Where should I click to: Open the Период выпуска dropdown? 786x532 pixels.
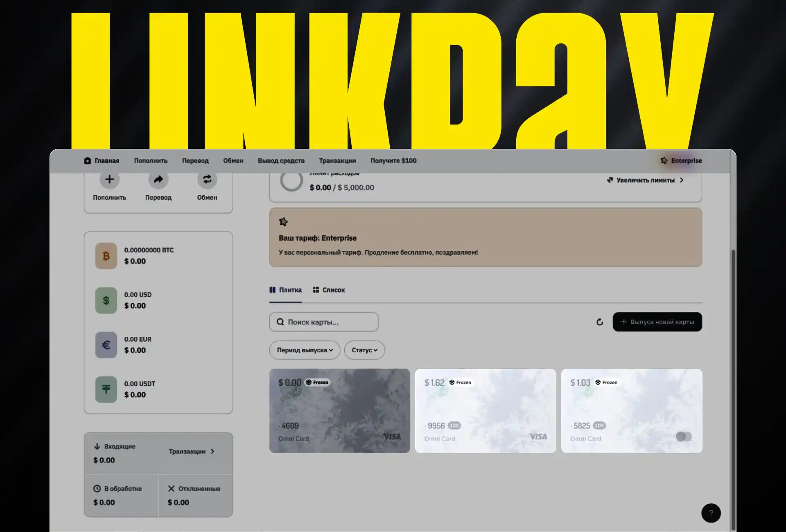(x=305, y=350)
